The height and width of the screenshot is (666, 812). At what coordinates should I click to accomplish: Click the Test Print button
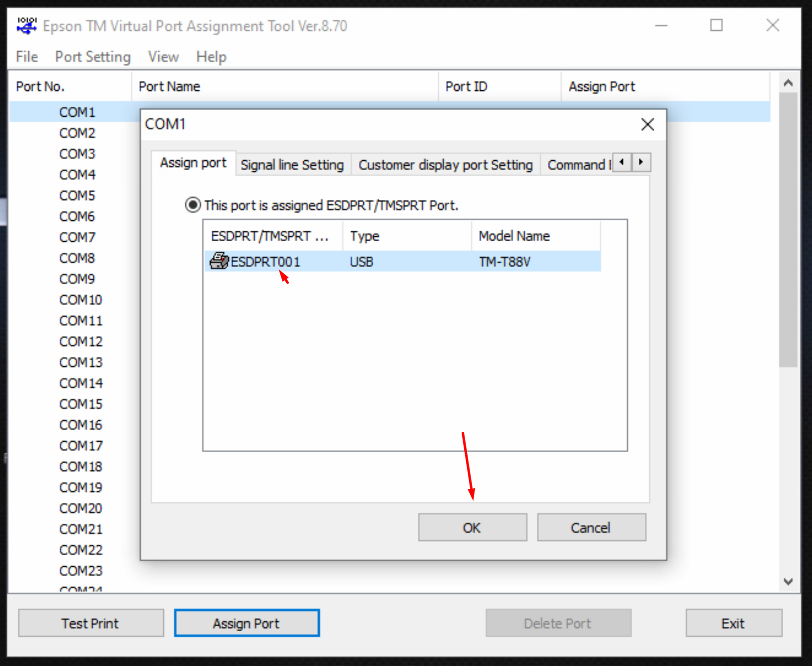(91, 623)
